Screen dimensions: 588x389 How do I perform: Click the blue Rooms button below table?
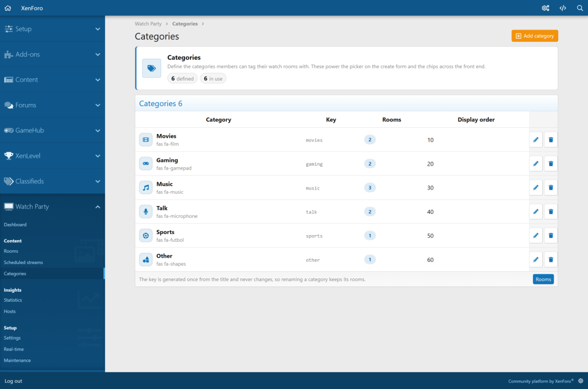pyautogui.click(x=543, y=279)
